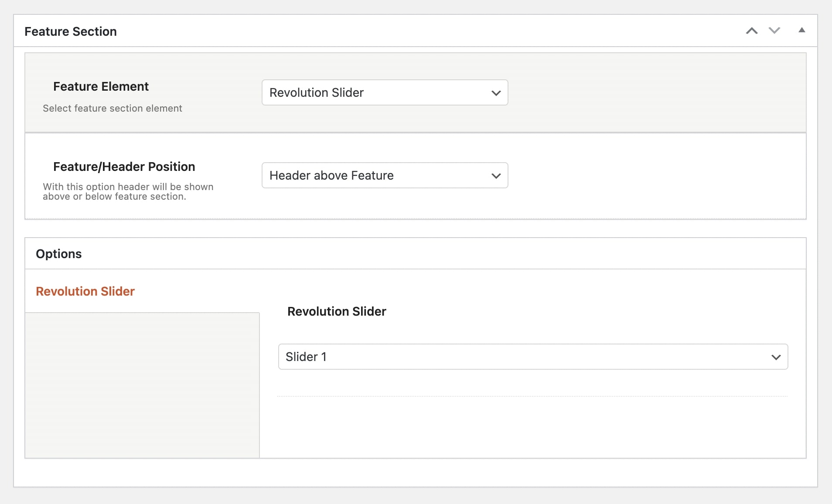Click the 'Select feature section element' description
The width and height of the screenshot is (832, 504).
coord(113,108)
